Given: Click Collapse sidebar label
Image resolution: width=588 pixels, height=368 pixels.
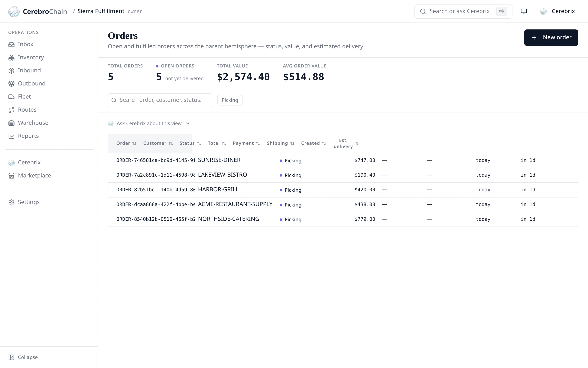Looking at the screenshot, I should (x=28, y=357).
